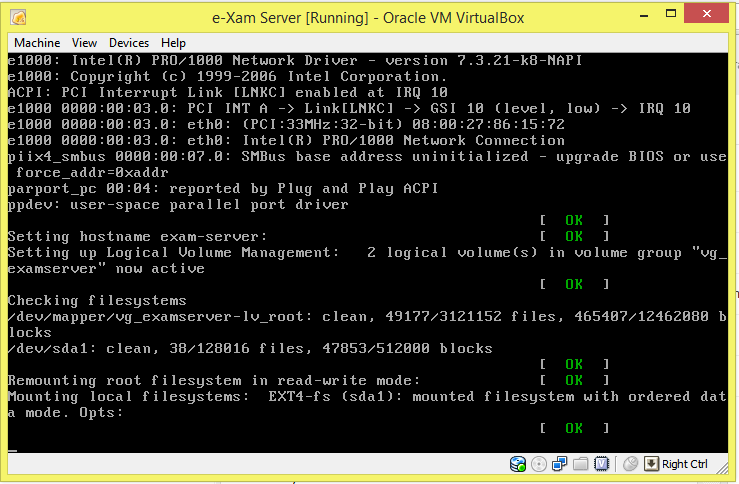The image size is (739, 484).
Task: Minimize the VirtualBox window
Action: tap(644, 15)
